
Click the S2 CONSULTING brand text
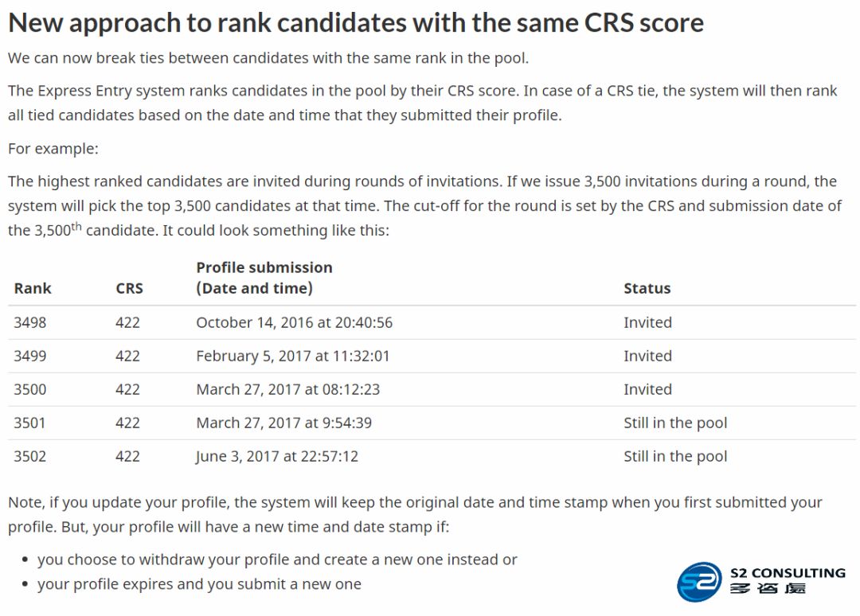tap(788, 573)
